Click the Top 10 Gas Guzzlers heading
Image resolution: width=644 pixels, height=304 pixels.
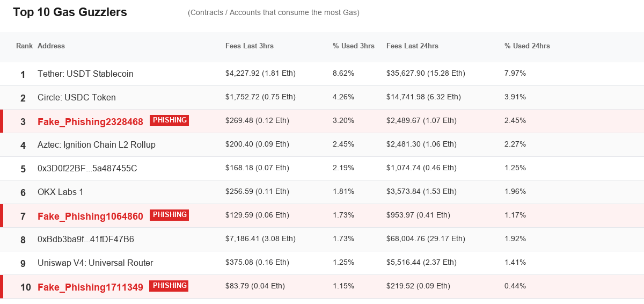click(x=70, y=12)
